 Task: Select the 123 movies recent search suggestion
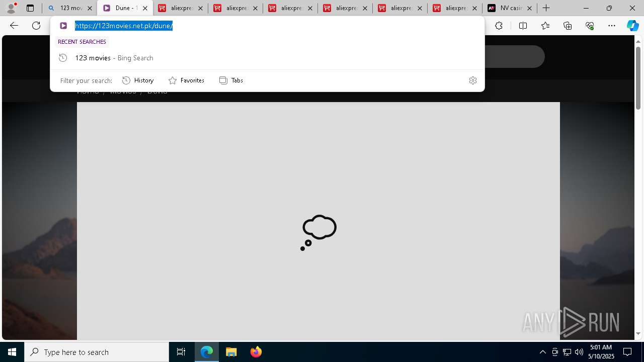click(267, 58)
